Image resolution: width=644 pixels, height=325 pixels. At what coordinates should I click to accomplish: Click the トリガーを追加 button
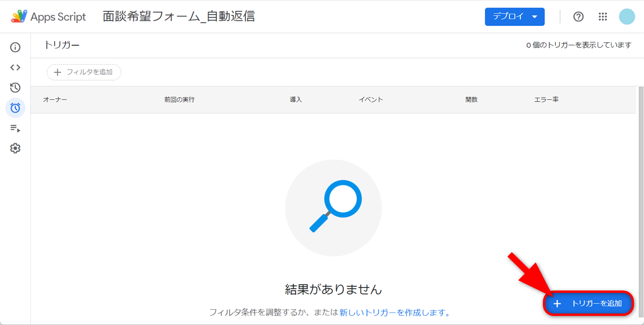pyautogui.click(x=588, y=303)
